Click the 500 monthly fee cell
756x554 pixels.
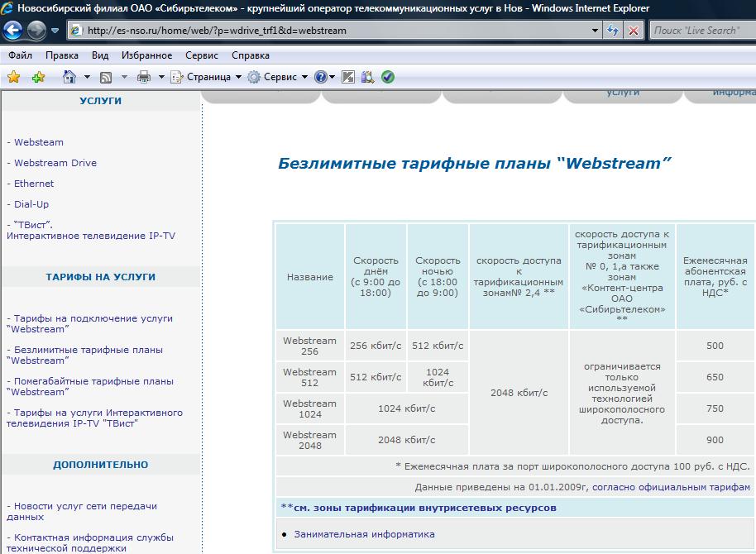point(715,346)
